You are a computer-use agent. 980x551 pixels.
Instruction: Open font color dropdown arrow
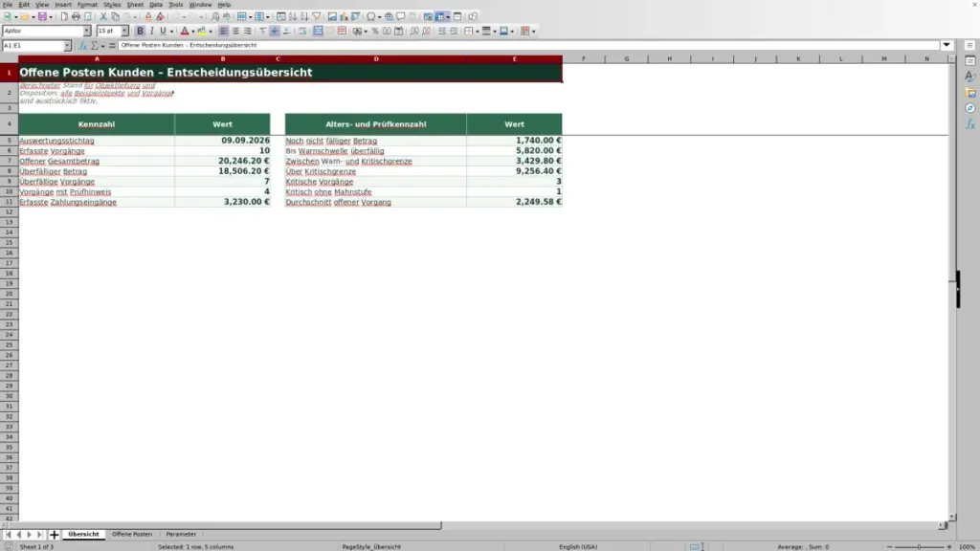coord(193,32)
